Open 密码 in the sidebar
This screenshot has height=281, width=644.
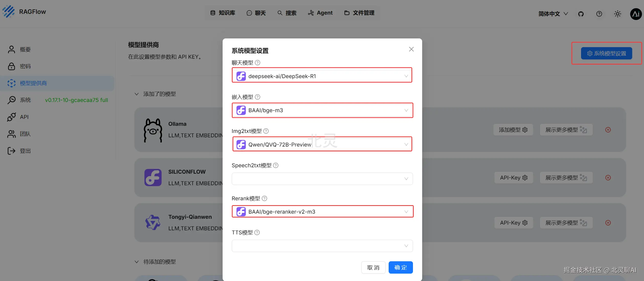pyautogui.click(x=57, y=66)
